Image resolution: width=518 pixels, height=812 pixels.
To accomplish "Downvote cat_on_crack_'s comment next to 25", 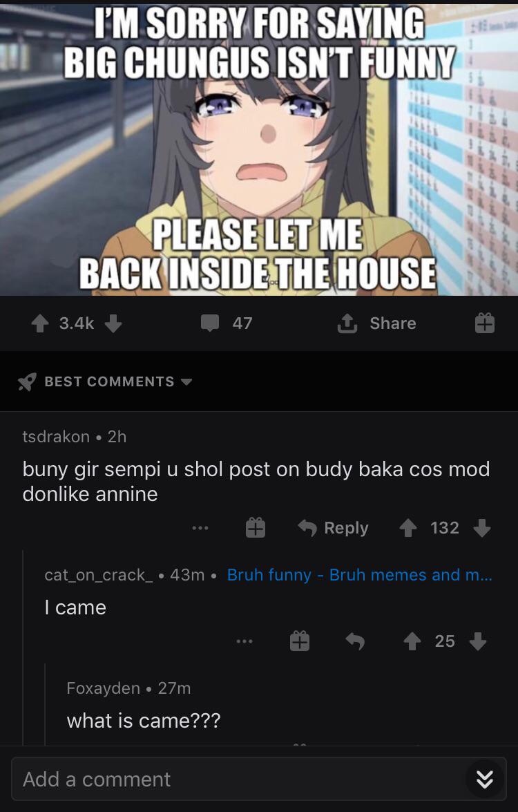I will 478,641.
